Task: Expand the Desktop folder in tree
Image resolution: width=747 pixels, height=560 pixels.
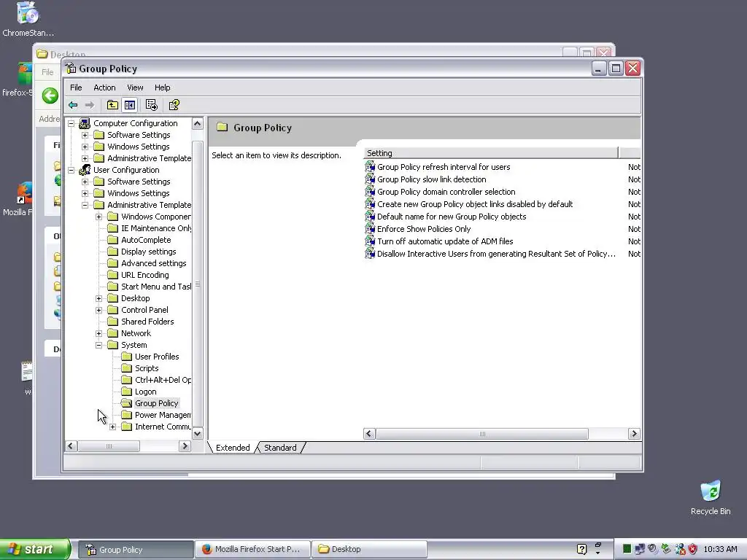Action: coord(98,298)
